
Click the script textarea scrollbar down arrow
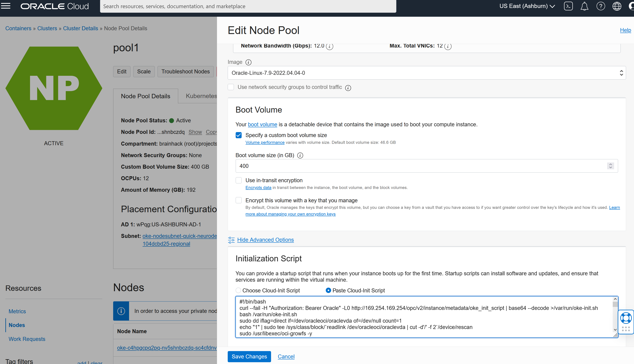615,330
